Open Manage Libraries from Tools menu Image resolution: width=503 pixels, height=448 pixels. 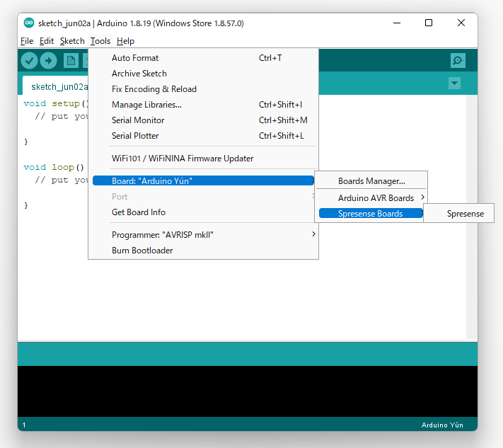[146, 105]
